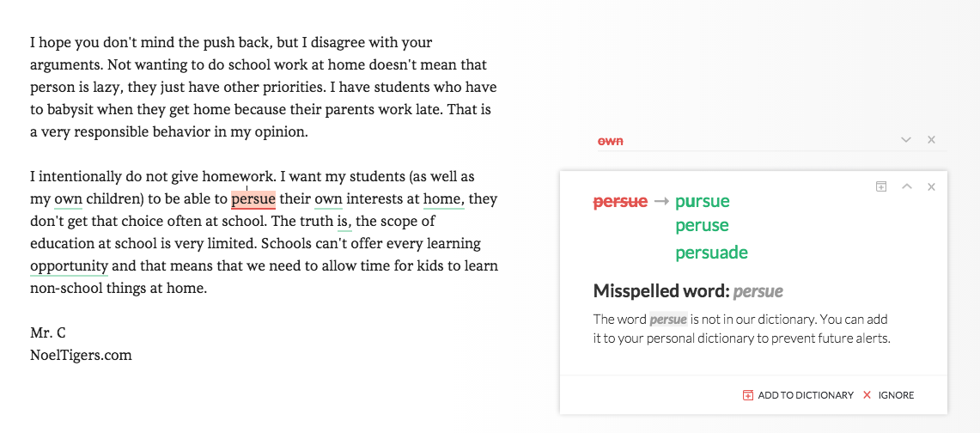The height and width of the screenshot is (433, 980).
Task: Click the underlined word 'is,'
Action: 344,222
